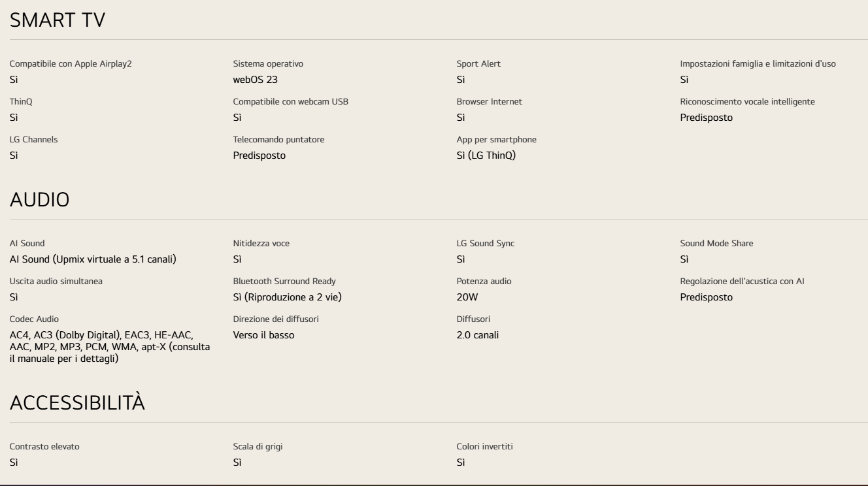Click the SMART TV section heading

(58, 20)
